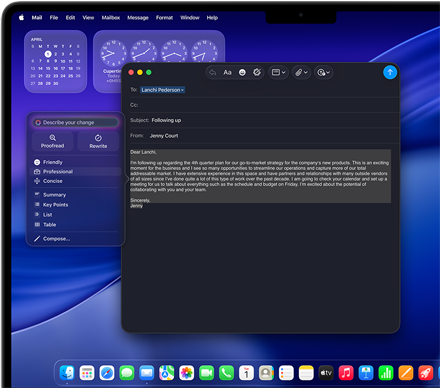Open the Aa text format options
The height and width of the screenshot is (388, 440).
[227, 72]
